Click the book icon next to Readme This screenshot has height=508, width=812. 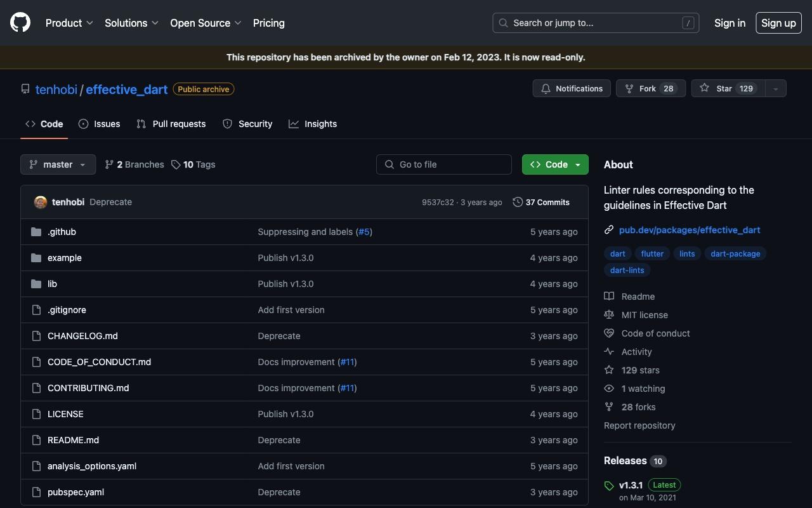609,297
